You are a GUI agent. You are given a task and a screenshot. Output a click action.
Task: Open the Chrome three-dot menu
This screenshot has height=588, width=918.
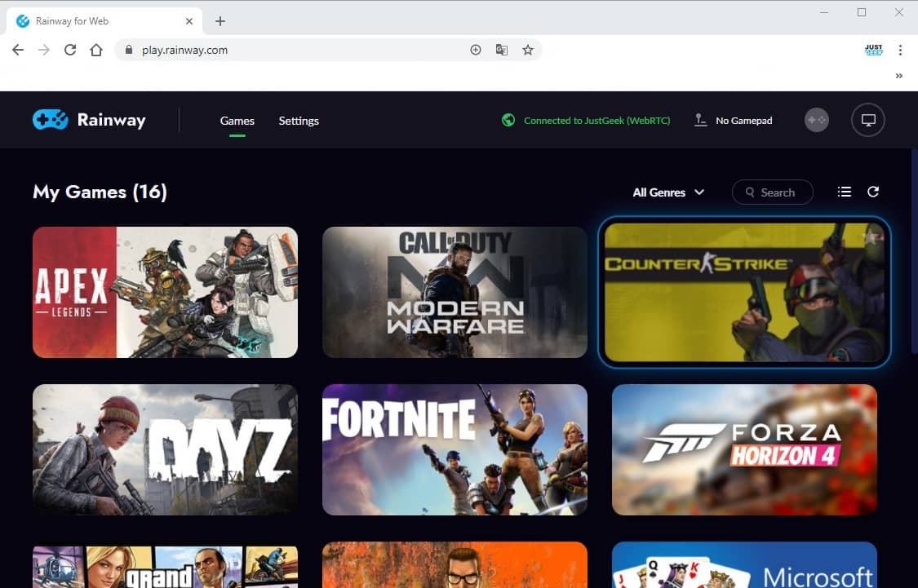[x=900, y=50]
